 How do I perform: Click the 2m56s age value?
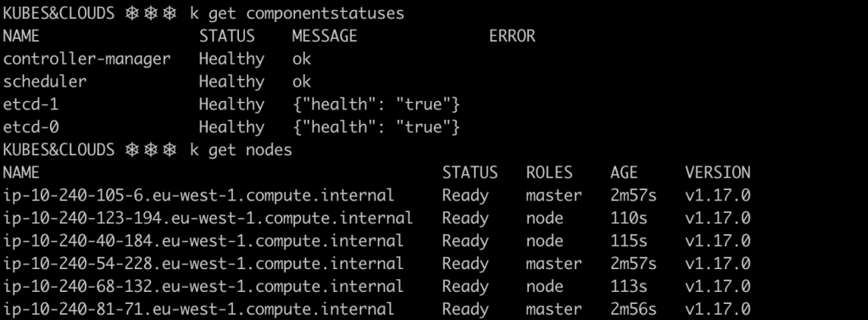coord(633,310)
